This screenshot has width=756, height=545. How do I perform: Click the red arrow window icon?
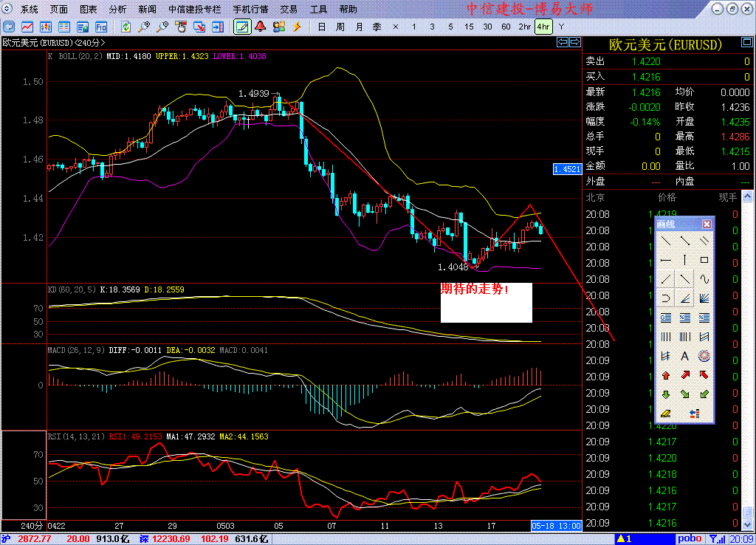click(199, 27)
